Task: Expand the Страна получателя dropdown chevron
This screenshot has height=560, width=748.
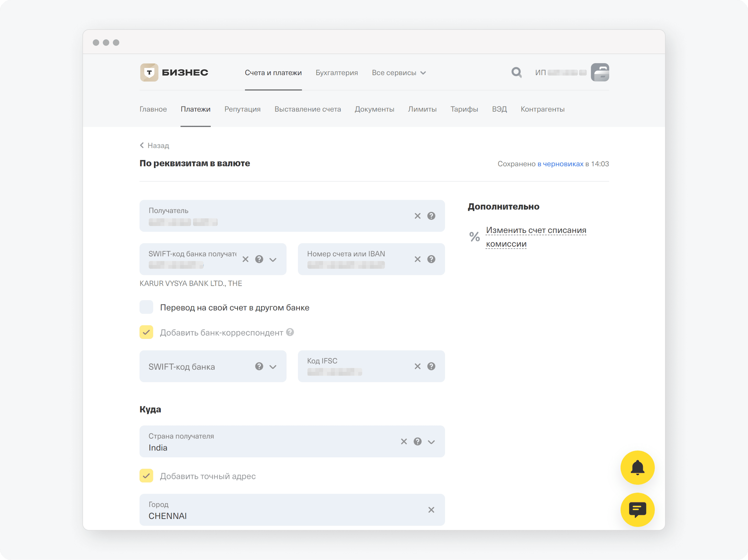Action: tap(431, 442)
